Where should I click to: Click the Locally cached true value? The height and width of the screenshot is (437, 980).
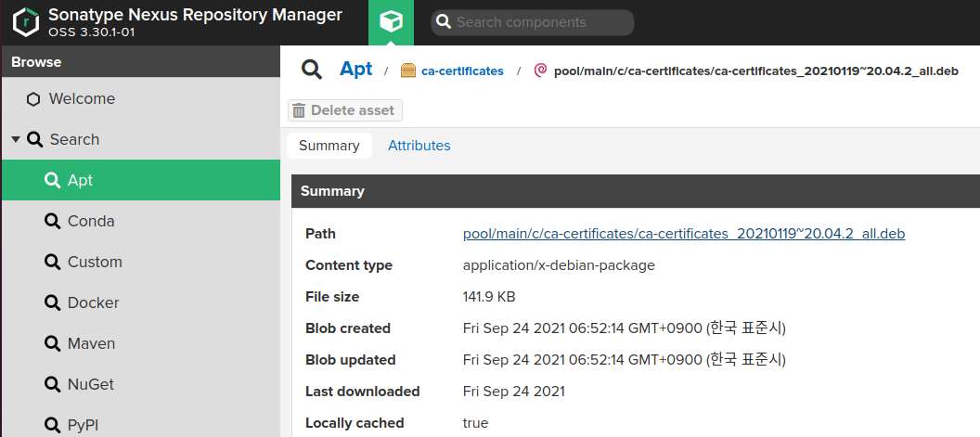click(x=476, y=423)
